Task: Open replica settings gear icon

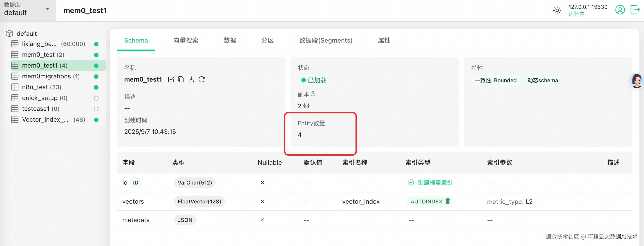Action: coord(306,106)
